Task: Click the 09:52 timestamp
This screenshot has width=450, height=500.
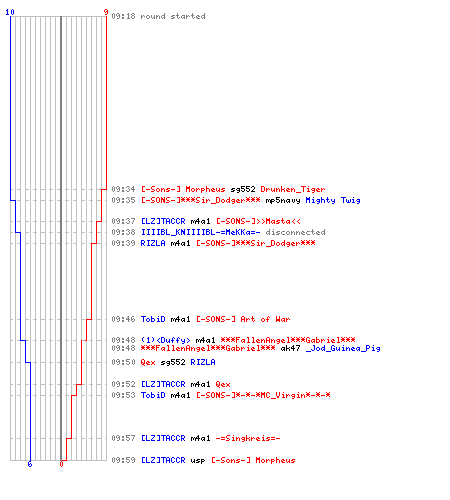Action: [123, 384]
